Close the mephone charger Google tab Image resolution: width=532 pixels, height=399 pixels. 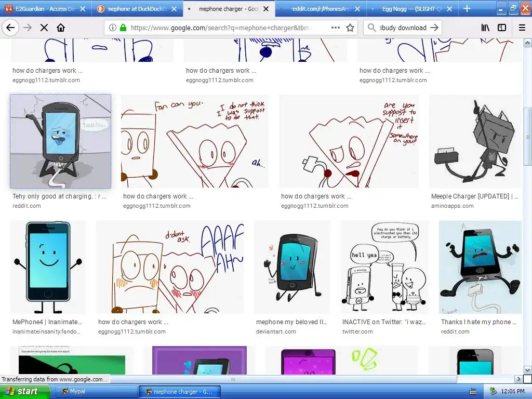pyautogui.click(x=266, y=9)
